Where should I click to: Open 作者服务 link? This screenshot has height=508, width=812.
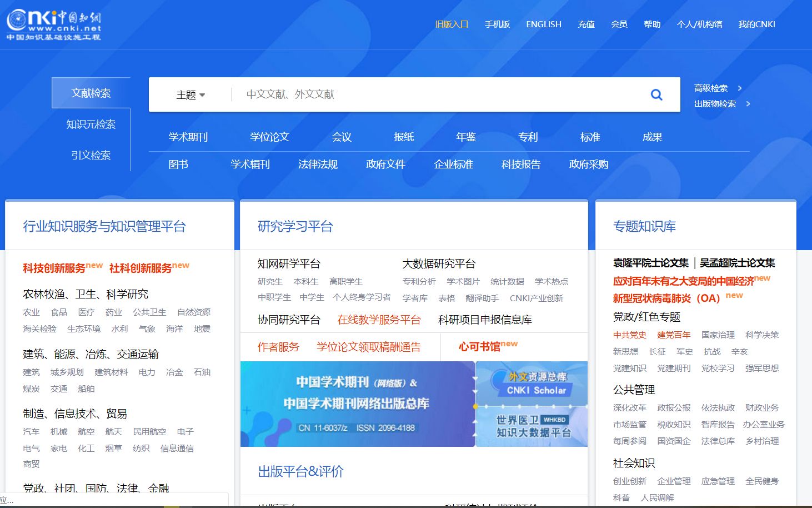pyautogui.click(x=278, y=347)
